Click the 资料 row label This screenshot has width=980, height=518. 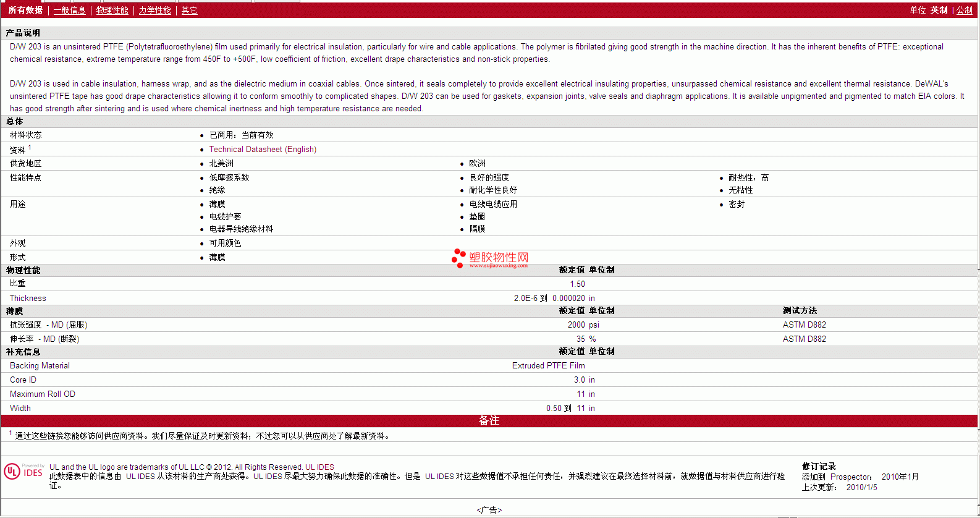point(18,150)
